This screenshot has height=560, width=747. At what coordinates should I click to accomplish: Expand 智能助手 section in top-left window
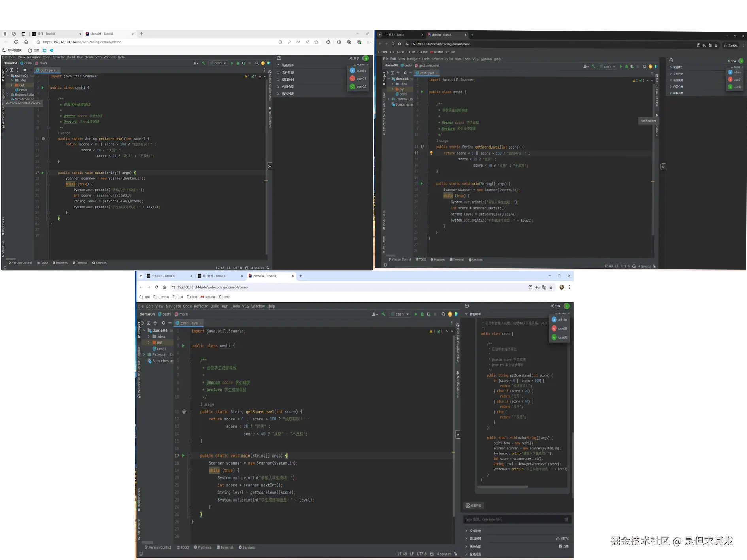(279, 65)
